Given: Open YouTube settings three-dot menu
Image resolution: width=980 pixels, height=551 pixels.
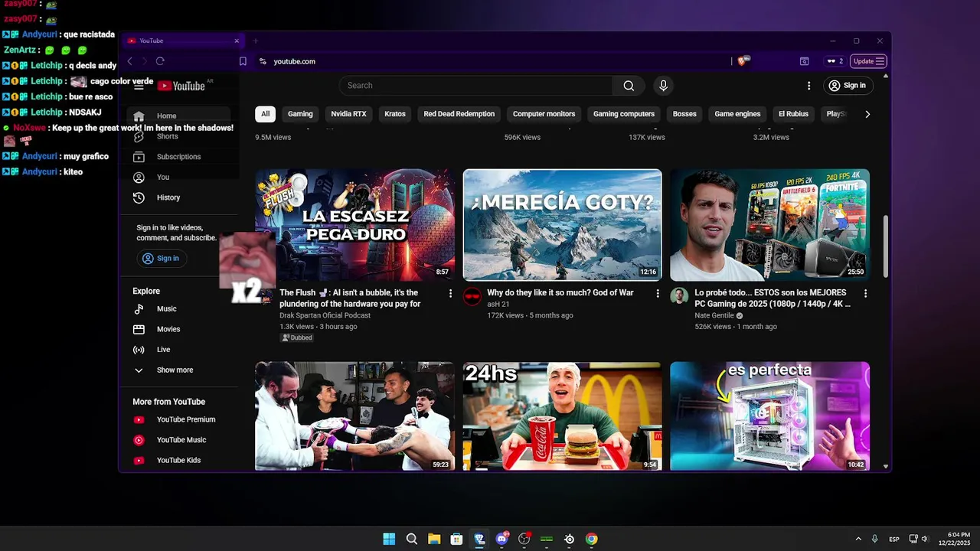Looking at the screenshot, I should (x=808, y=86).
